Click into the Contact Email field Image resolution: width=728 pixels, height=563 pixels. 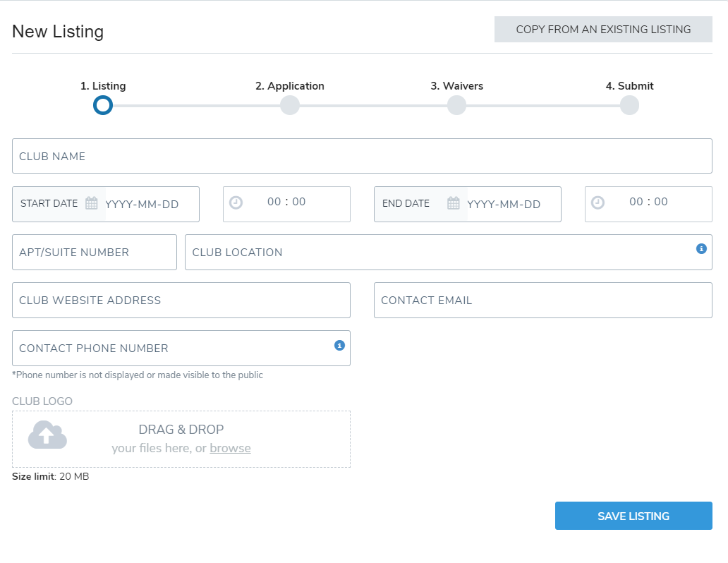[x=542, y=300]
